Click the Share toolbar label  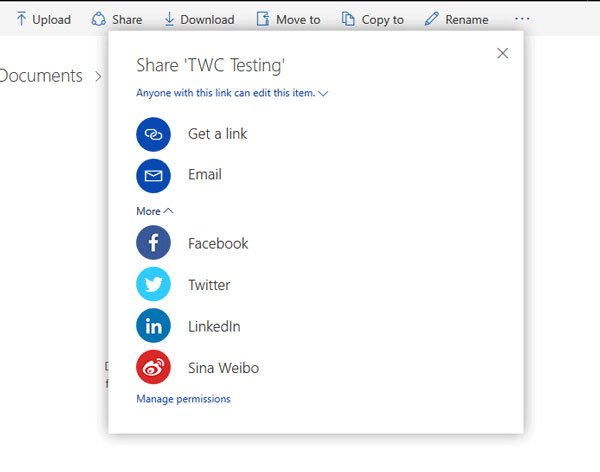[127, 20]
